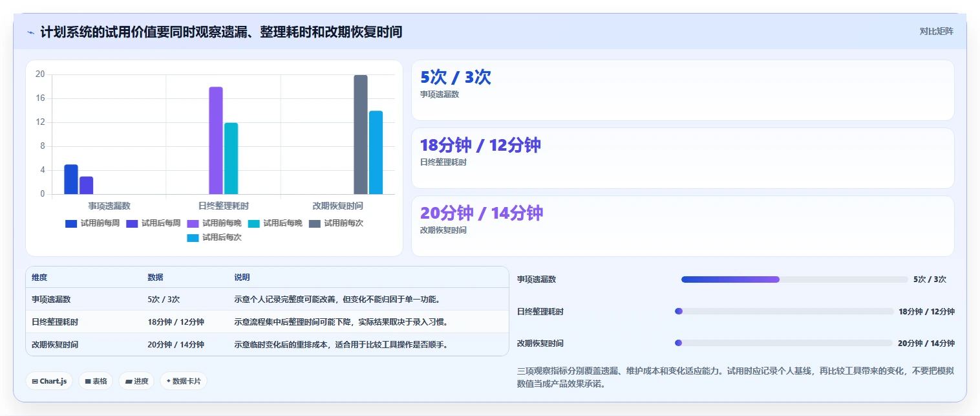Click the table cell reading 5次 / 3次
This screenshot has width=980, height=416.
164,300
